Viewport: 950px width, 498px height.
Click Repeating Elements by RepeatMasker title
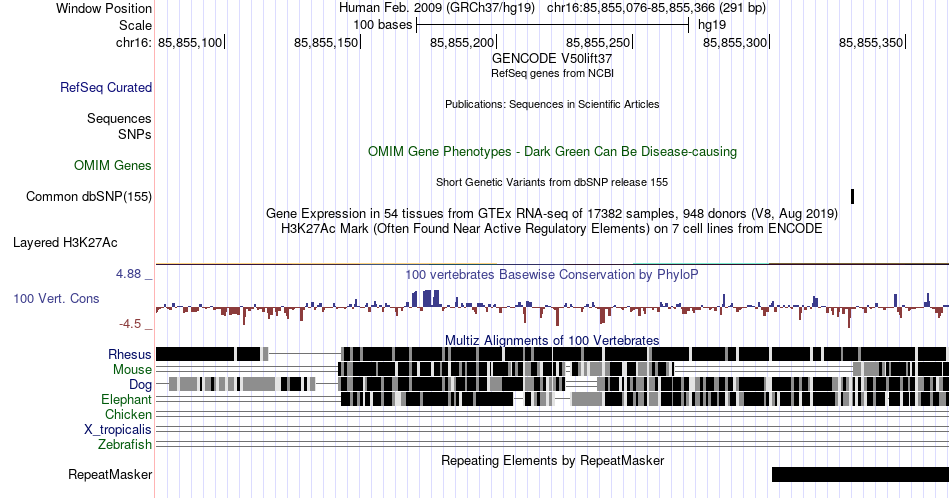tap(552, 460)
